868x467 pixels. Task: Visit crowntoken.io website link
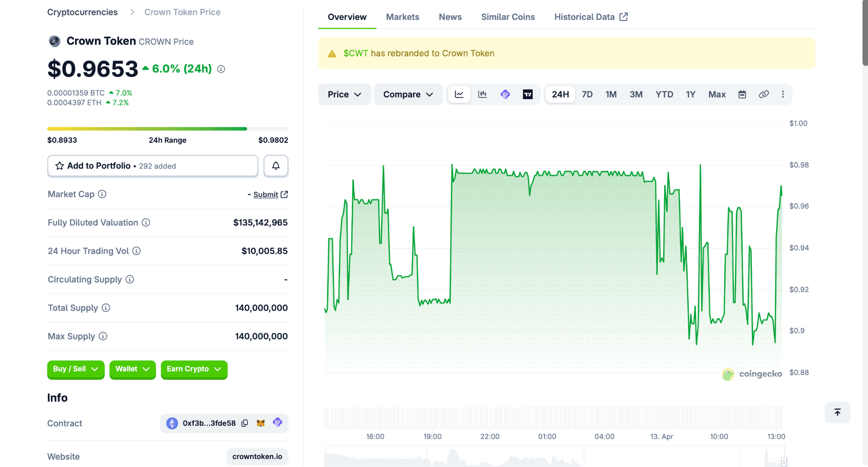(257, 456)
